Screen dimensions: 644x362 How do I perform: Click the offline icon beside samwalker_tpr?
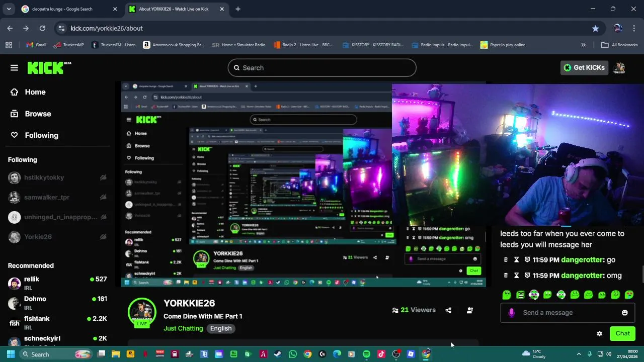click(103, 197)
